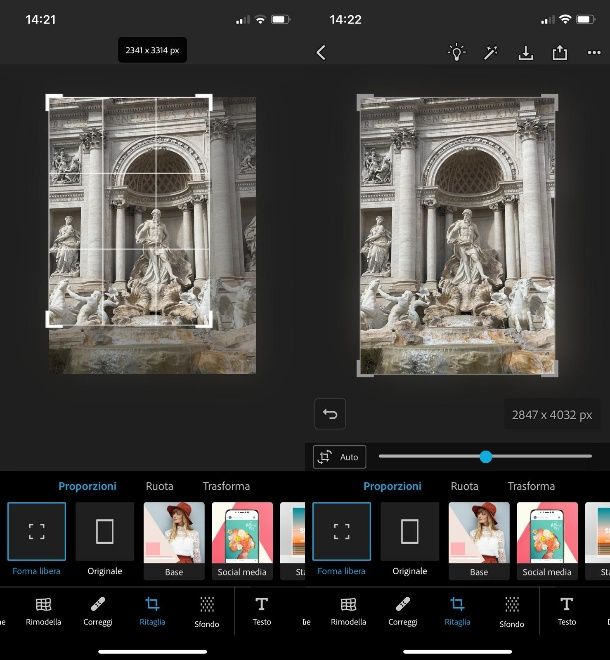Open Trasforma tab on right screen
This screenshot has height=660, width=610.
(531, 486)
